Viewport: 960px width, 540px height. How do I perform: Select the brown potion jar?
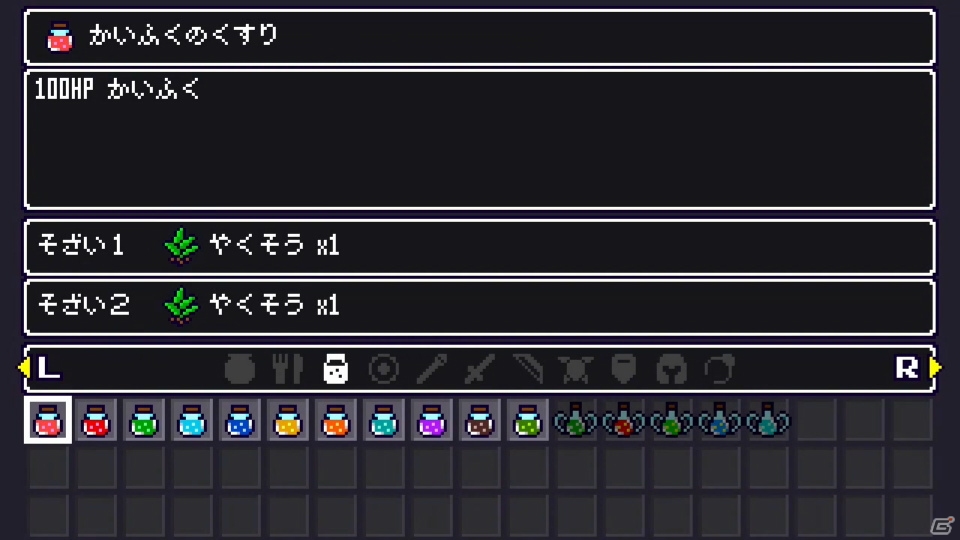[x=479, y=420]
